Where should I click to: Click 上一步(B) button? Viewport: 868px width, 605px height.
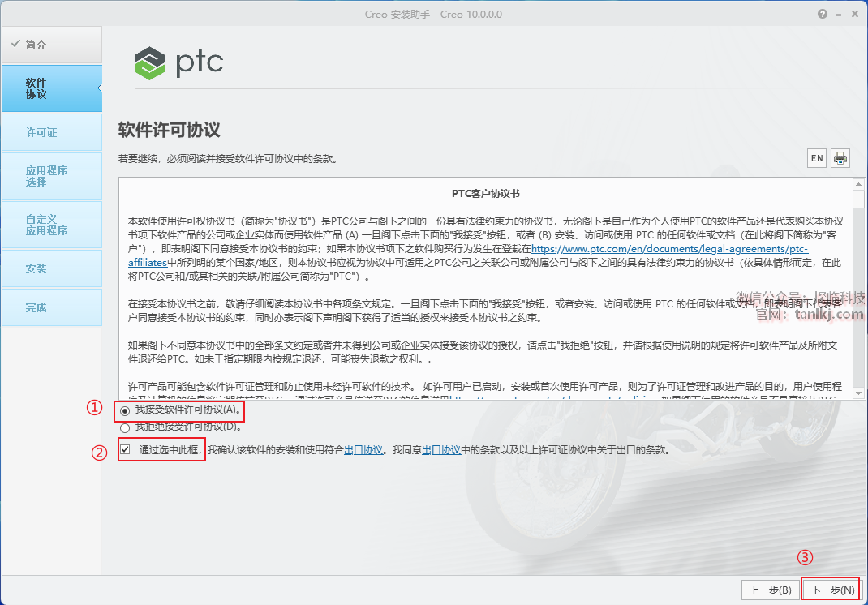(x=770, y=590)
